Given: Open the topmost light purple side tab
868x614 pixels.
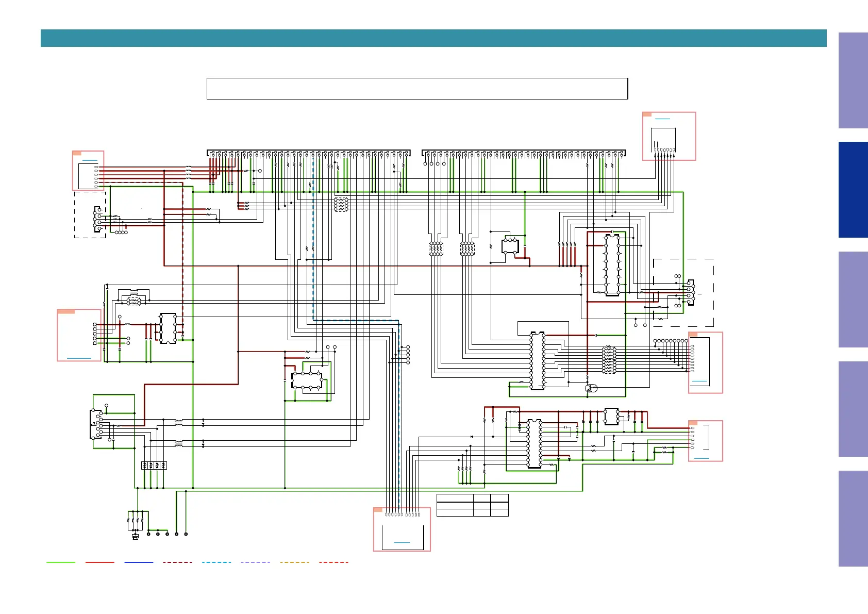Looking at the screenshot, I should click(x=853, y=80).
